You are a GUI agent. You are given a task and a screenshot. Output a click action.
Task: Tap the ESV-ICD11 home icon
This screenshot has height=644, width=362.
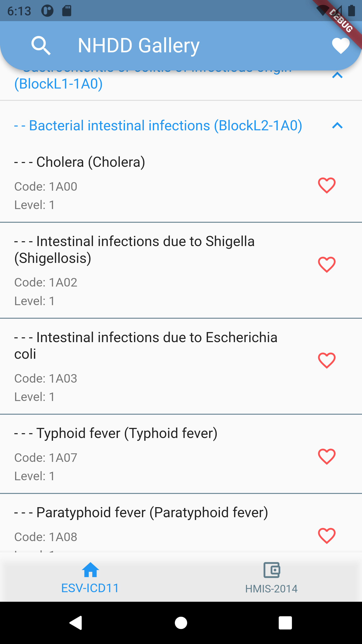90,570
